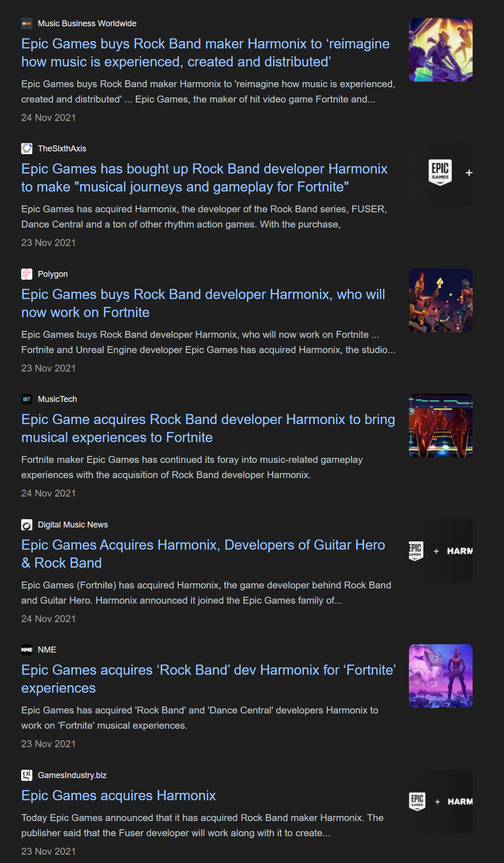Image resolution: width=504 pixels, height=863 pixels.
Task: Click the GamesIndustry.biz favicon
Action: pyautogui.click(x=27, y=775)
